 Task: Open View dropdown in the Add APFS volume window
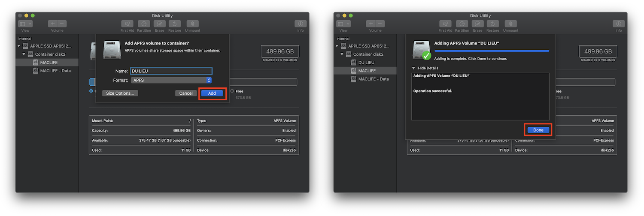point(25,24)
